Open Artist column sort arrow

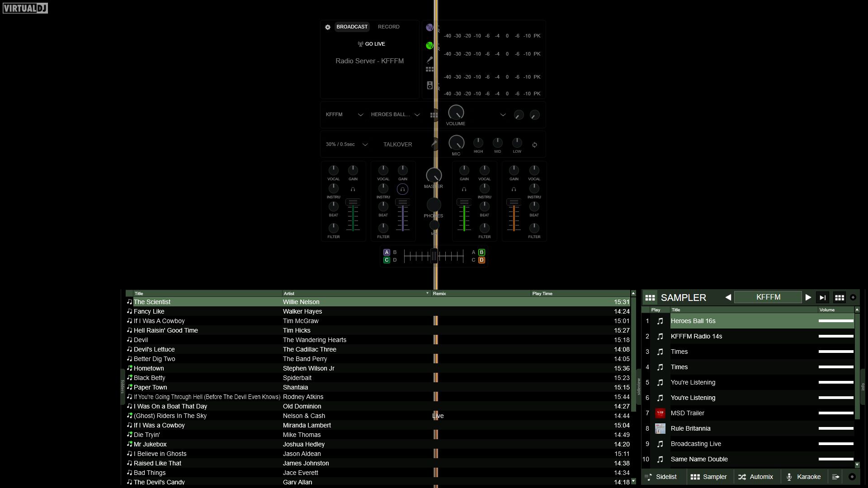427,294
